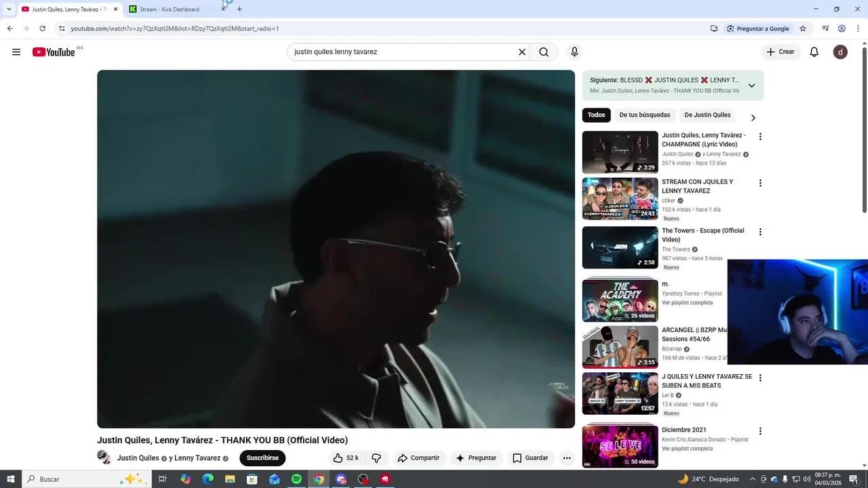Open the Lenny Tavarez channel link
The height and width of the screenshot is (488, 868).
198,458
